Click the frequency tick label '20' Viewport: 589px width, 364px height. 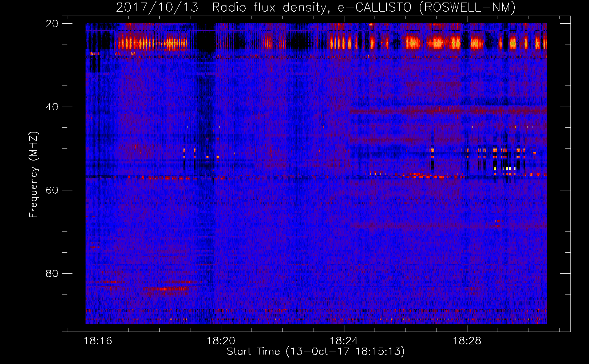(x=52, y=24)
